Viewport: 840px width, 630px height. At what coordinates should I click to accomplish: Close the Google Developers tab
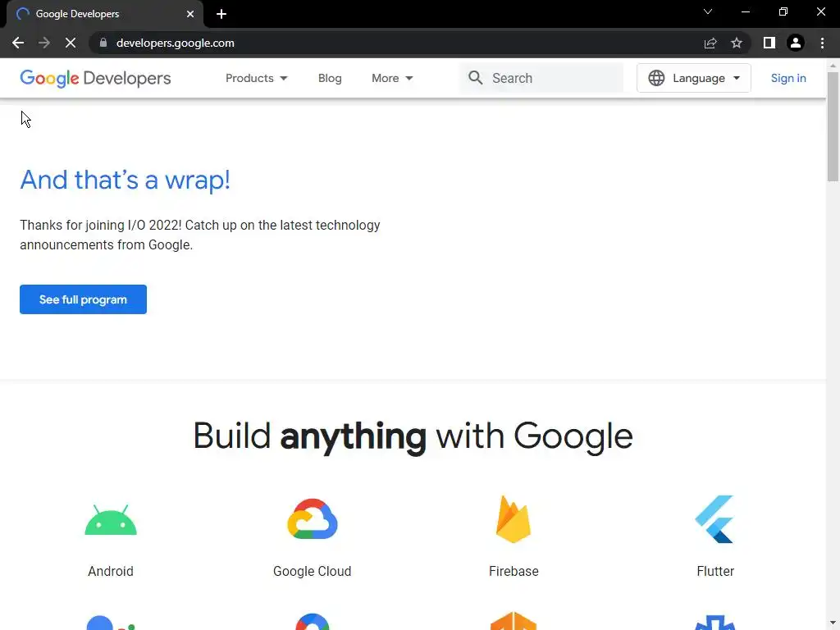tap(190, 14)
